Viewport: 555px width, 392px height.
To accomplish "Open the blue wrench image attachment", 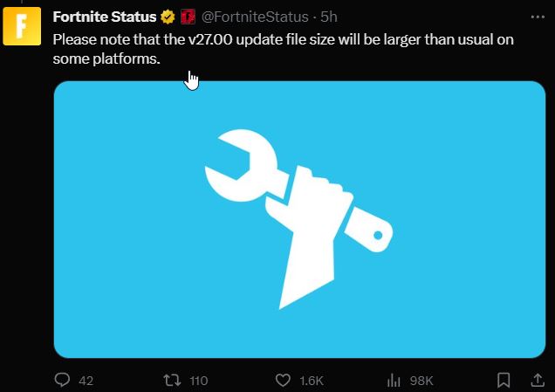I will (x=299, y=219).
